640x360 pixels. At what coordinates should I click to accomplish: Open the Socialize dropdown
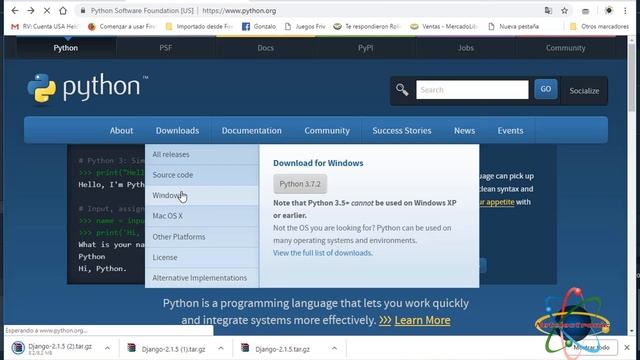coord(584,91)
